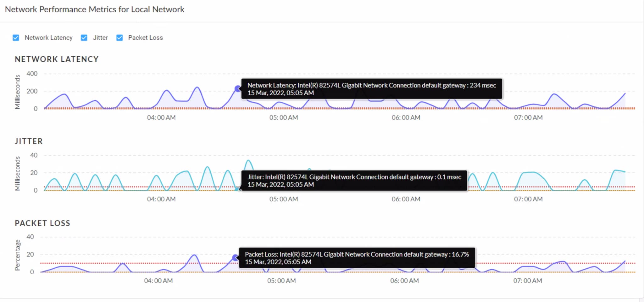Uncheck the Network Latency checkbox
This screenshot has height=302, width=644.
pyautogui.click(x=16, y=38)
